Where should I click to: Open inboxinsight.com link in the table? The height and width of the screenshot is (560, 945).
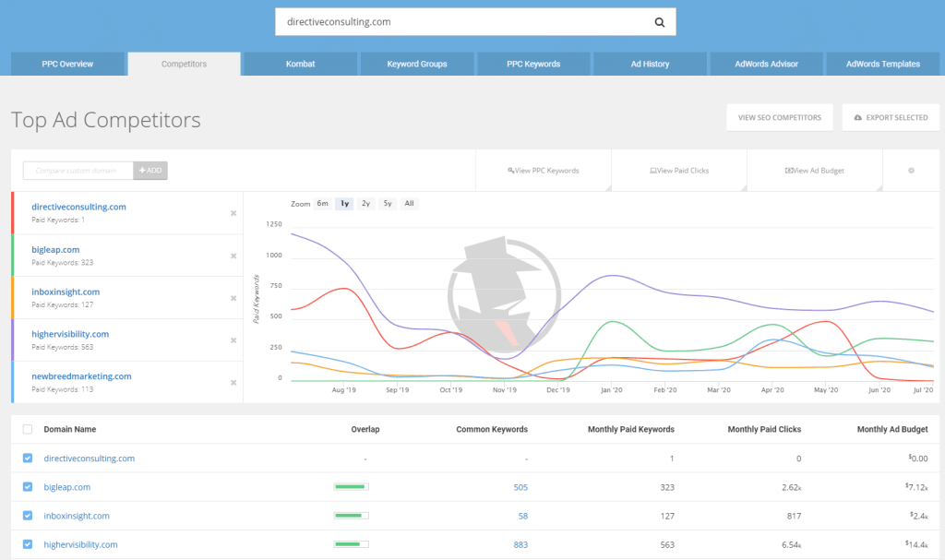tap(77, 516)
